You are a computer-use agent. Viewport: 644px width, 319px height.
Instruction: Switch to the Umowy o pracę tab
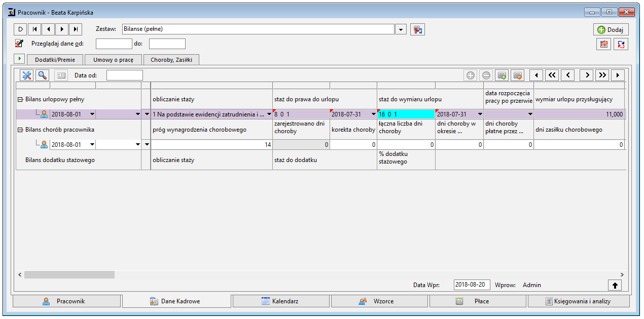[113, 60]
